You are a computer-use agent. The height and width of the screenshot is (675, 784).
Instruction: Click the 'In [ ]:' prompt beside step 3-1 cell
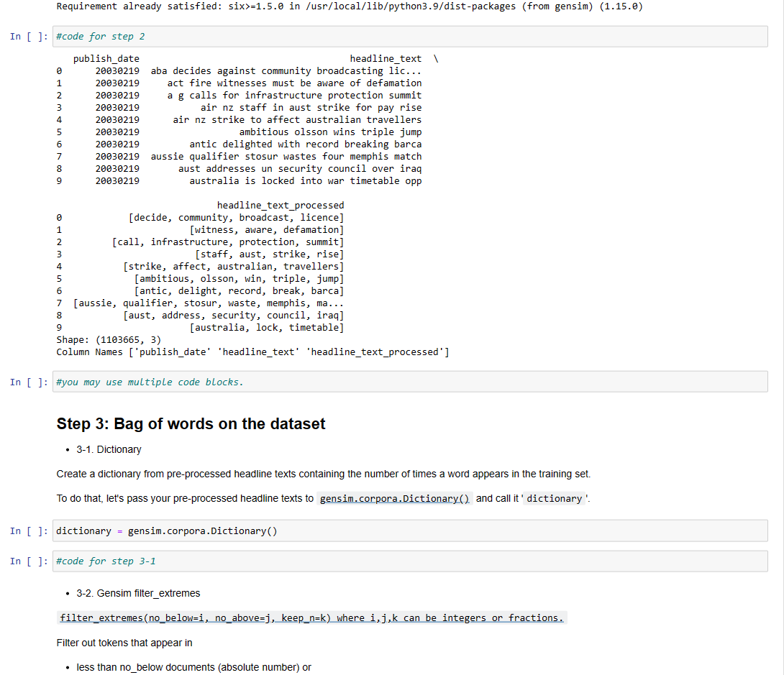pos(29,561)
